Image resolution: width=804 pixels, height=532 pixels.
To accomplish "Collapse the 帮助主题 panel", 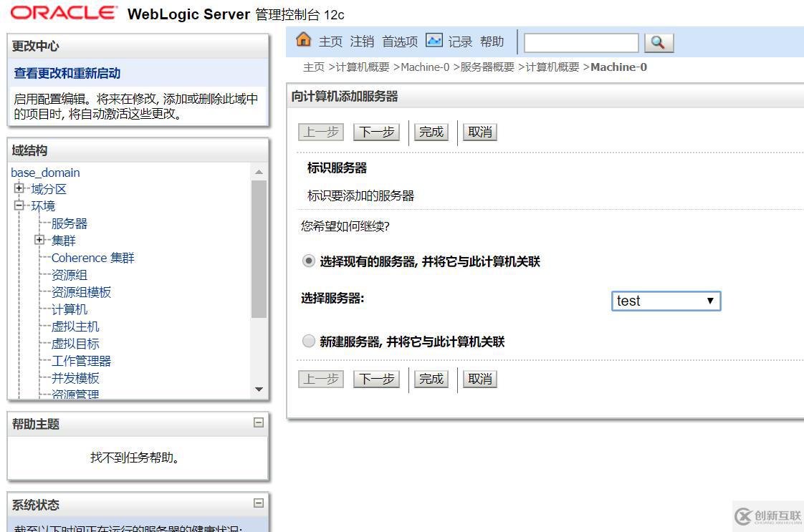I will point(259,422).
